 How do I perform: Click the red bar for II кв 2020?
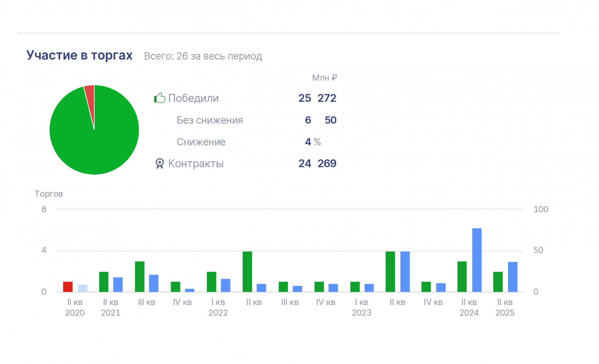click(68, 287)
